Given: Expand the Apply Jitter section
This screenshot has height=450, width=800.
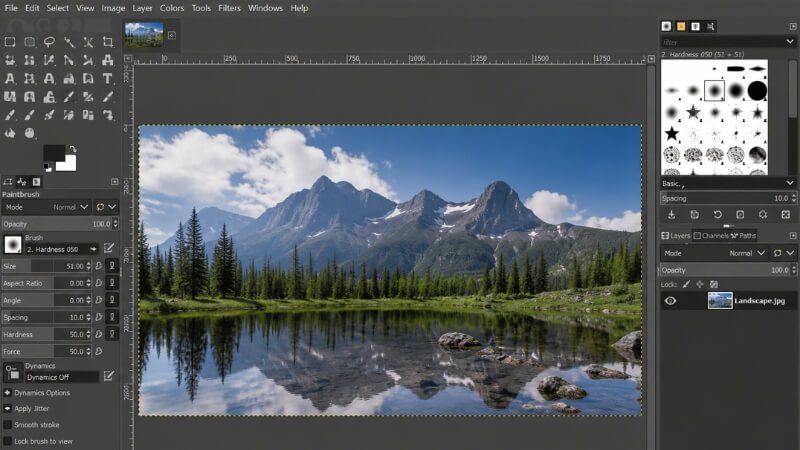Looking at the screenshot, I should [x=7, y=408].
